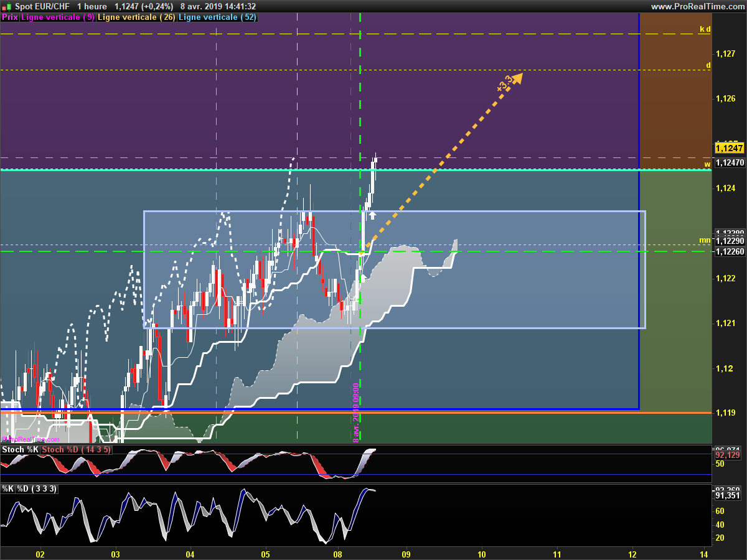Click the 1,126 price axis label

tap(726, 98)
